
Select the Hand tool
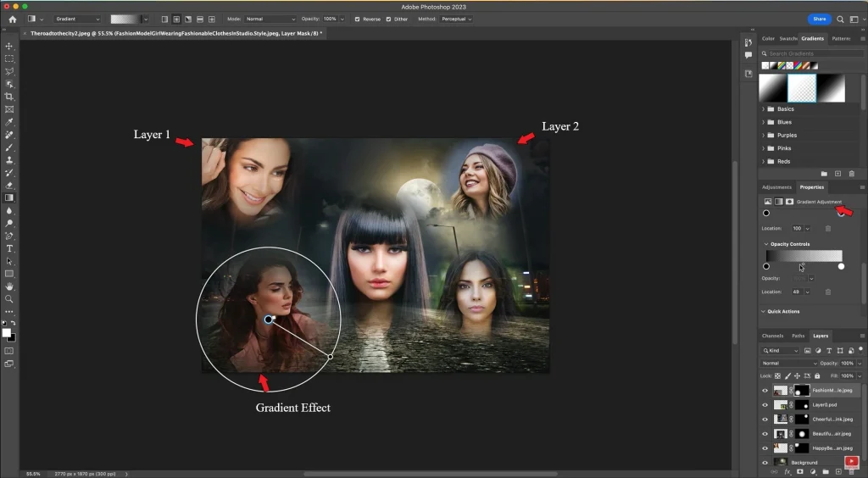tap(8, 286)
